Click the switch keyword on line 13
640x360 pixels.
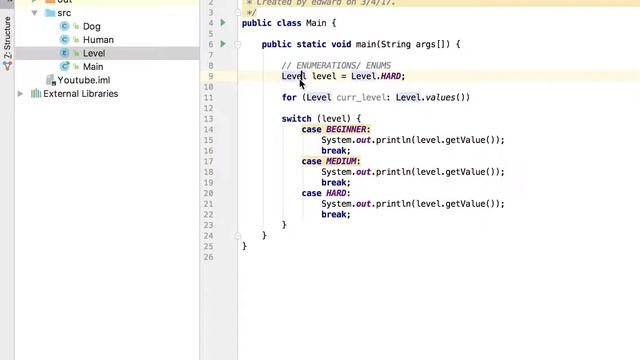click(x=296, y=119)
